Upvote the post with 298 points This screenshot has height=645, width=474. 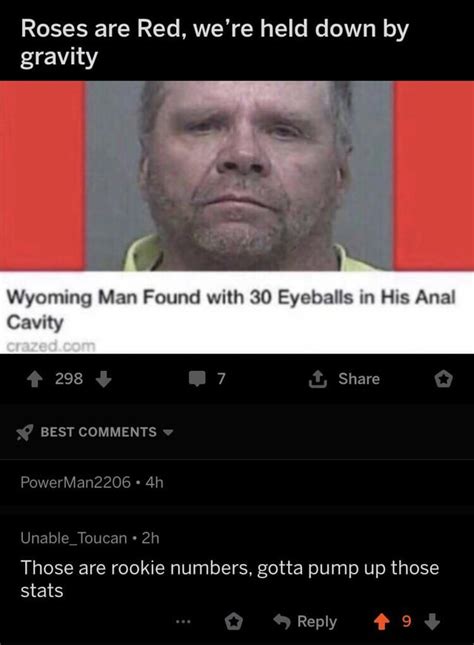pyautogui.click(x=35, y=379)
